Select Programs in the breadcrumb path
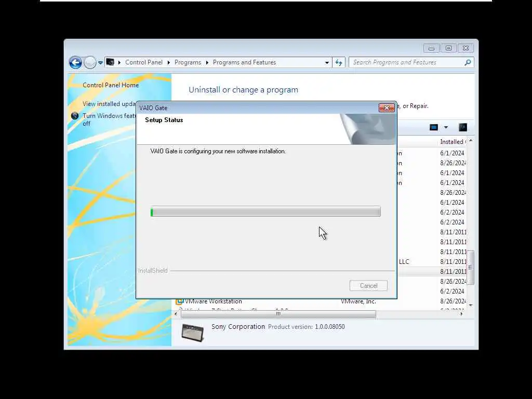 click(x=188, y=62)
